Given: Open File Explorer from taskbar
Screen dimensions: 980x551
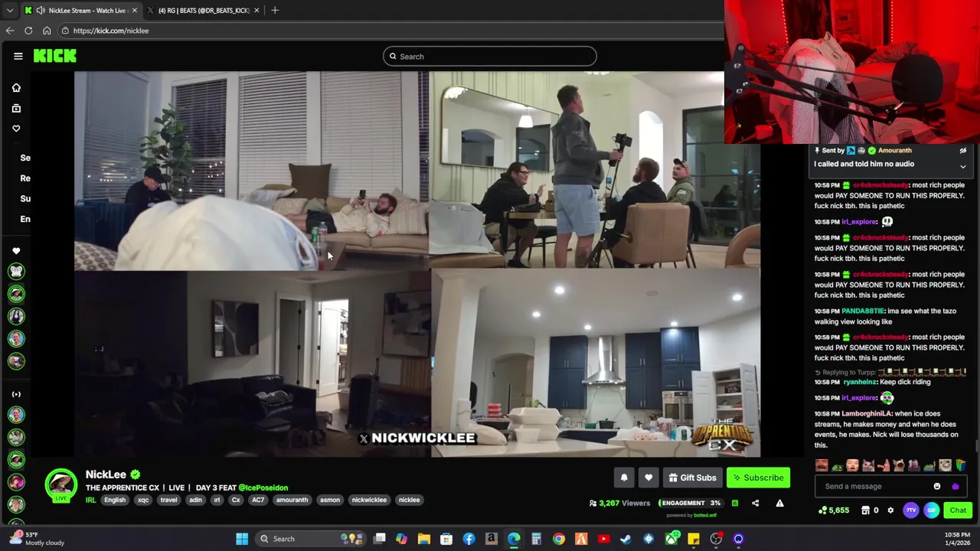Looking at the screenshot, I should pyautogui.click(x=424, y=539).
